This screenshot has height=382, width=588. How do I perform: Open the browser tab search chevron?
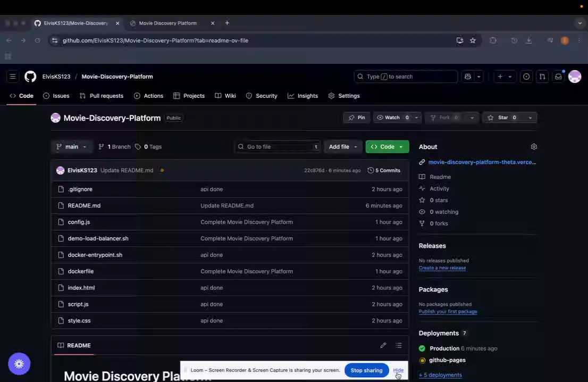[x=579, y=23]
